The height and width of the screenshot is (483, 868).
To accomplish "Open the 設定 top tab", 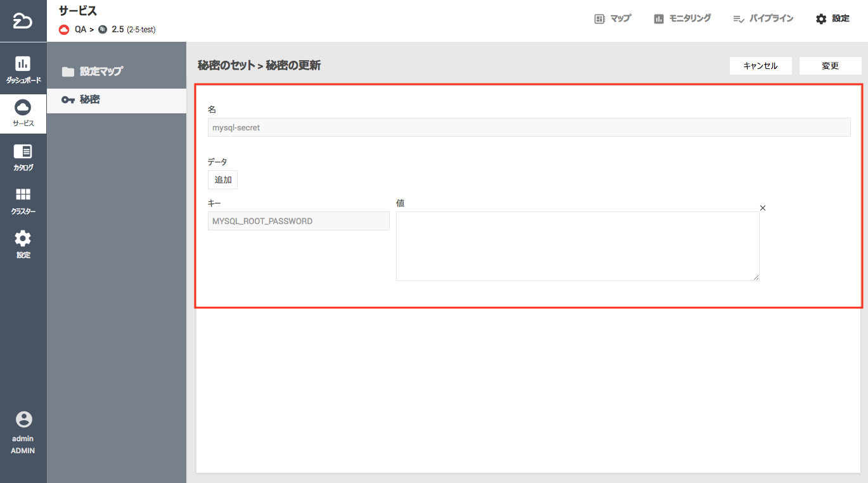I will pos(833,19).
